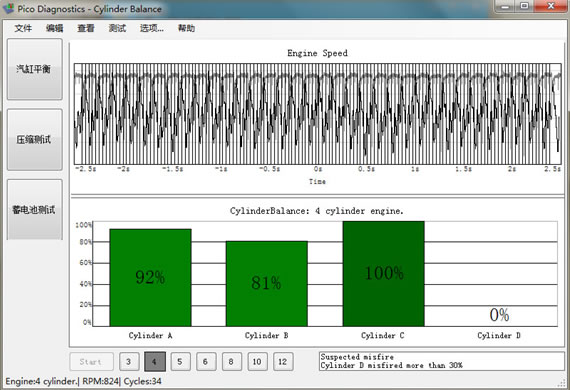Click the Start button
570x390 pixels.
tap(91, 362)
